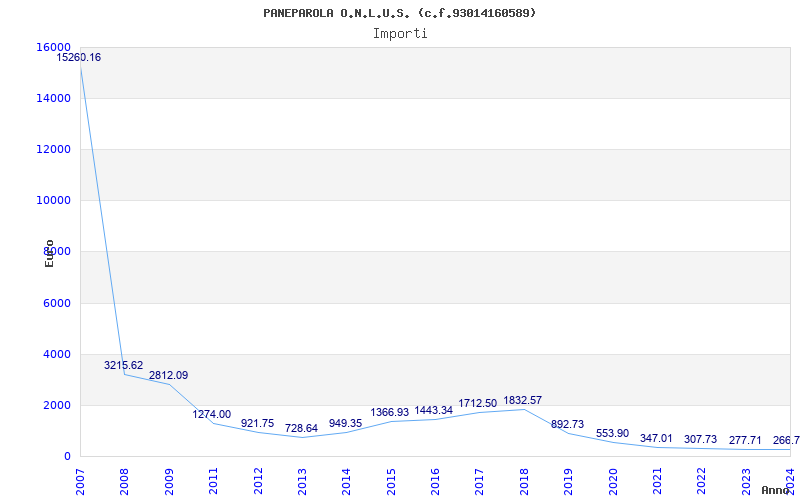The image size is (800, 500).
Task: Click the 2011 x-axis year label
Action: coord(213,481)
